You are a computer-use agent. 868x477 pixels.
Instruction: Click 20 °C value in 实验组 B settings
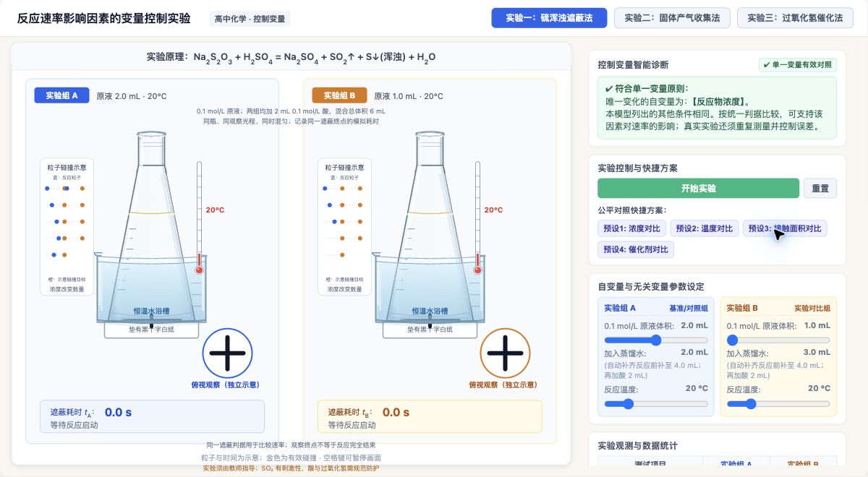click(819, 389)
